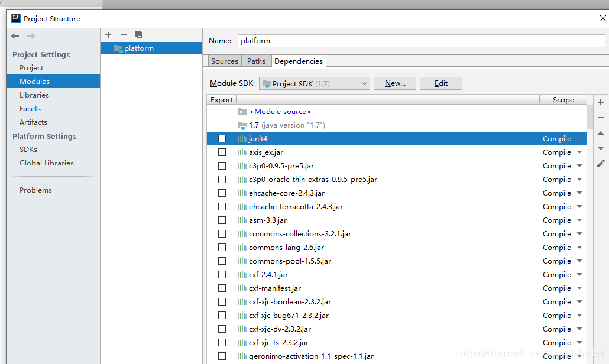Click library icon next to asm-3.3.jar

click(242, 220)
